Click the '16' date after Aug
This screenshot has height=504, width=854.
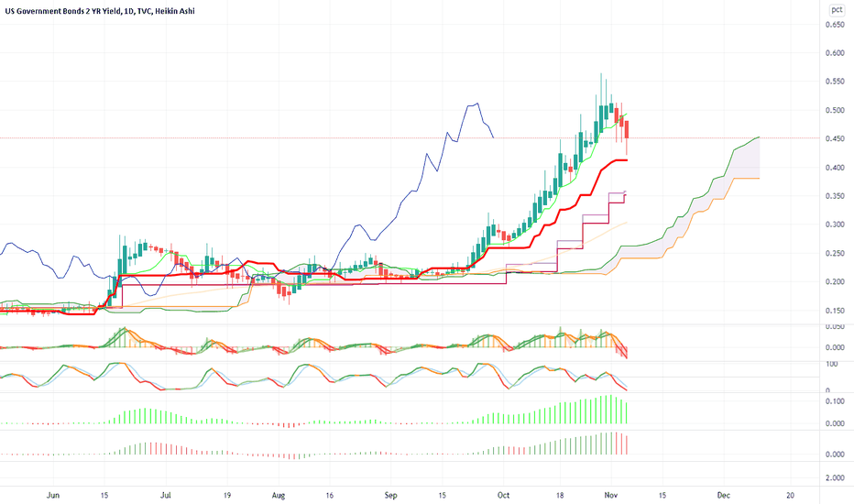[x=330, y=495]
